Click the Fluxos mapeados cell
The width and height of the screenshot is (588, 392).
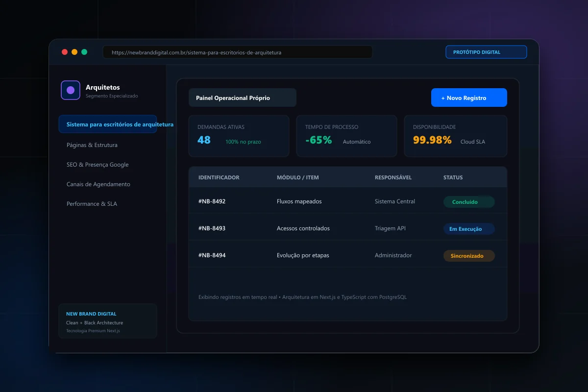(299, 201)
